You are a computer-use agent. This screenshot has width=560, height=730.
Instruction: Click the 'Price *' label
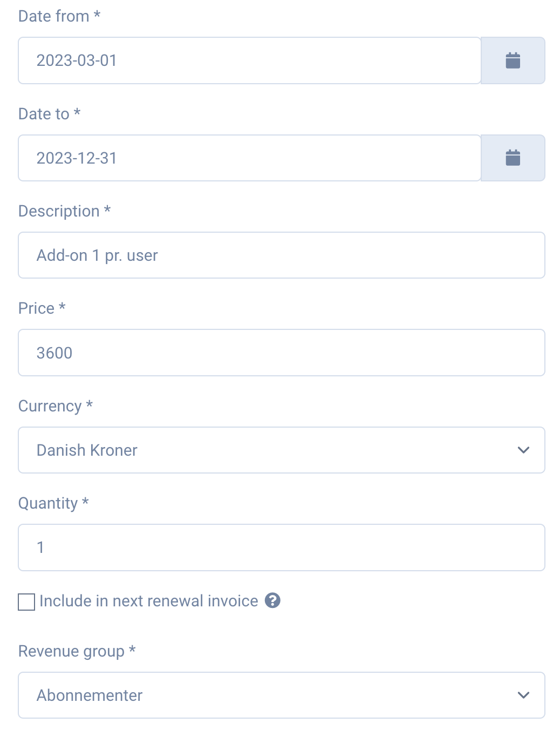(42, 308)
